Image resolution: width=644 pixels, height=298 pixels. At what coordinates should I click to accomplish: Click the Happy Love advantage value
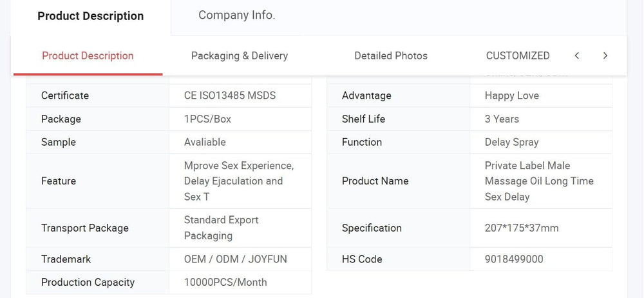512,95
